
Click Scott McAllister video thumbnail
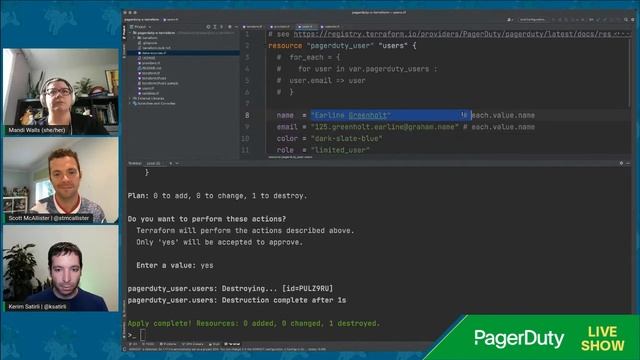(61, 180)
